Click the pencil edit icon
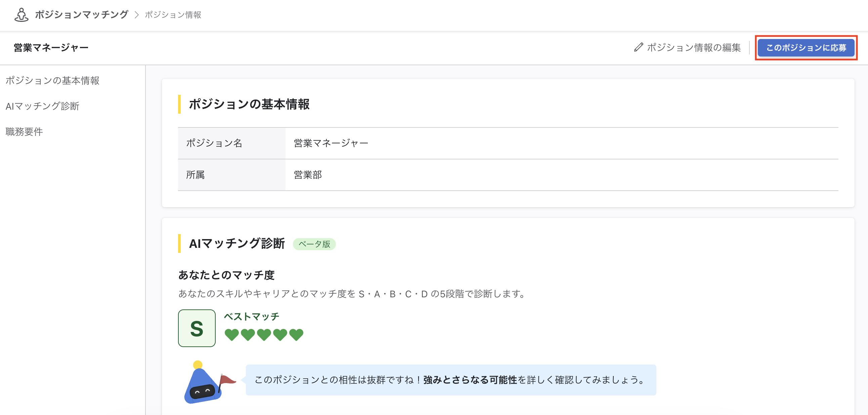This screenshot has width=868, height=415. click(638, 47)
